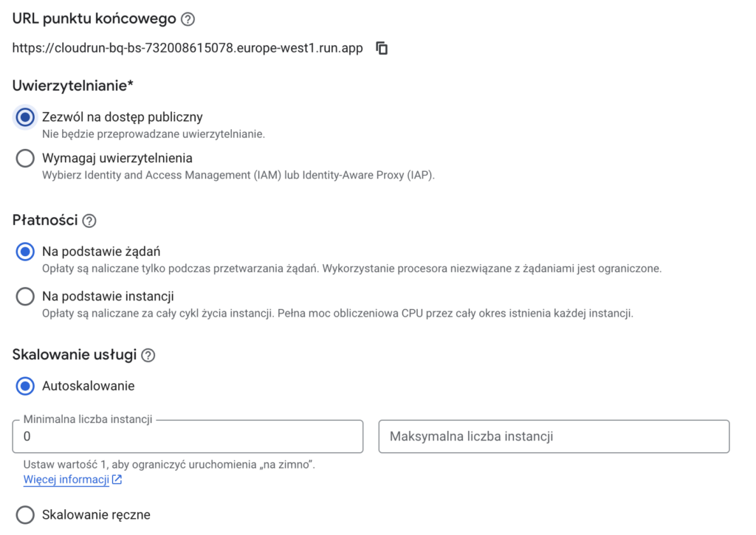The width and height of the screenshot is (756, 535).
Task: Click the help icon beside Płatności
Action: (89, 221)
